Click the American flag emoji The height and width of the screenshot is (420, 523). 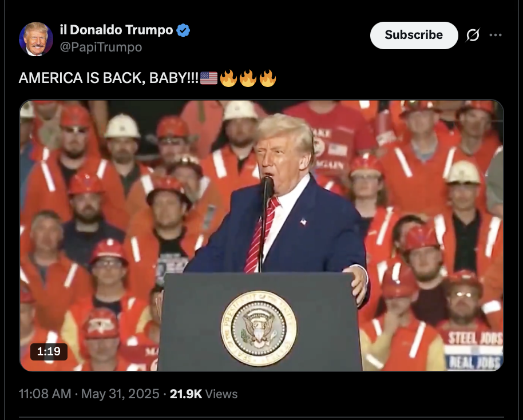[x=209, y=78]
